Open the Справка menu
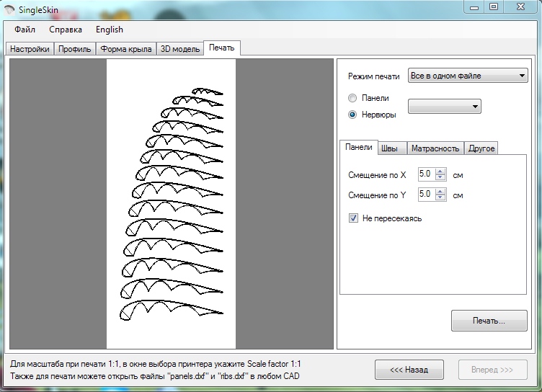 click(65, 30)
